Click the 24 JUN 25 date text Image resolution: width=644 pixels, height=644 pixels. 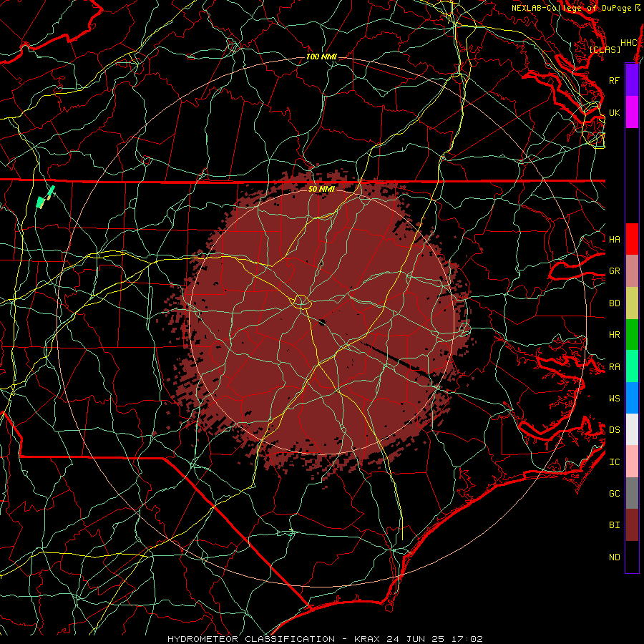(x=416, y=639)
